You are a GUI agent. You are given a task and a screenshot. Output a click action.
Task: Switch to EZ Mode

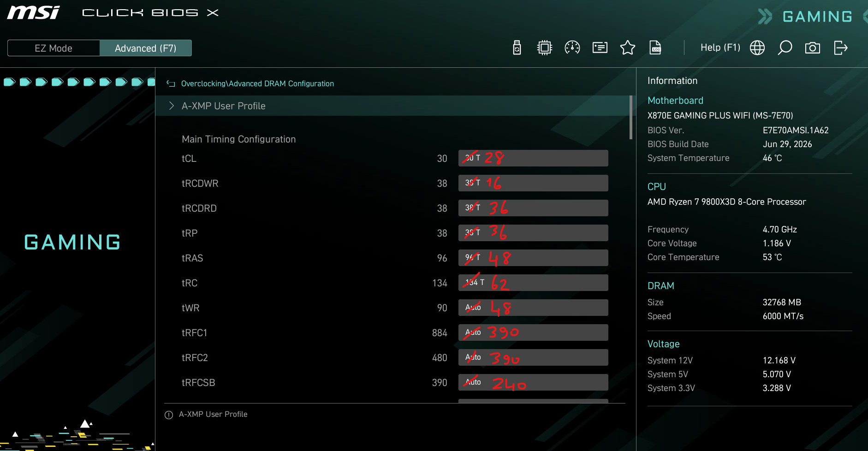click(54, 48)
